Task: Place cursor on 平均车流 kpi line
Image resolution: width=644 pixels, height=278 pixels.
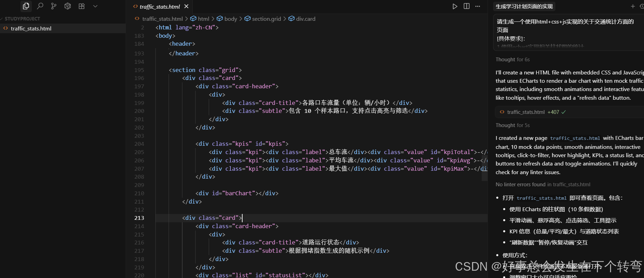Action: coord(348,160)
